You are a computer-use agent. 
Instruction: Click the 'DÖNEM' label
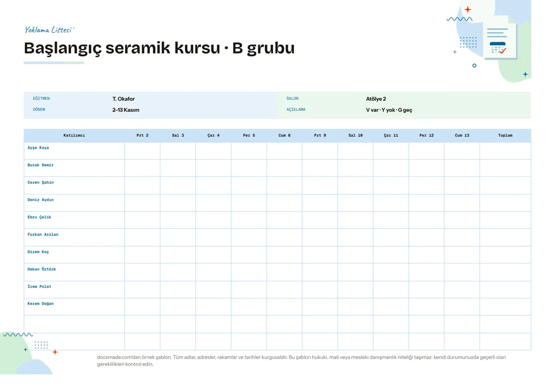pyautogui.click(x=39, y=110)
